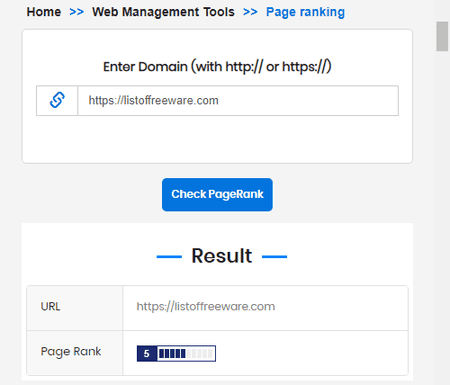Click the chain link icon beside domain field
Screen dimensions: 450x385
tap(57, 100)
